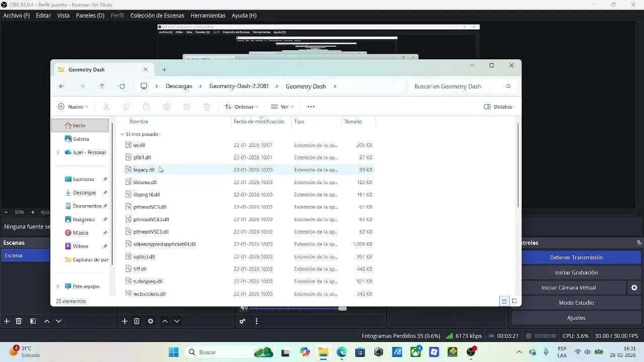Screen dimensions: 644x362
Task: Click Detener Transmisión button
Action: (576, 257)
